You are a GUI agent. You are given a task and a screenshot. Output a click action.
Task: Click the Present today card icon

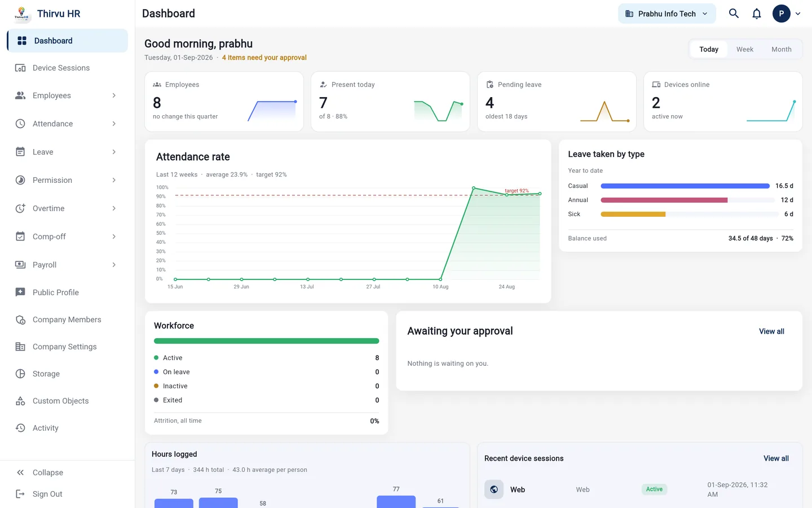(324, 85)
